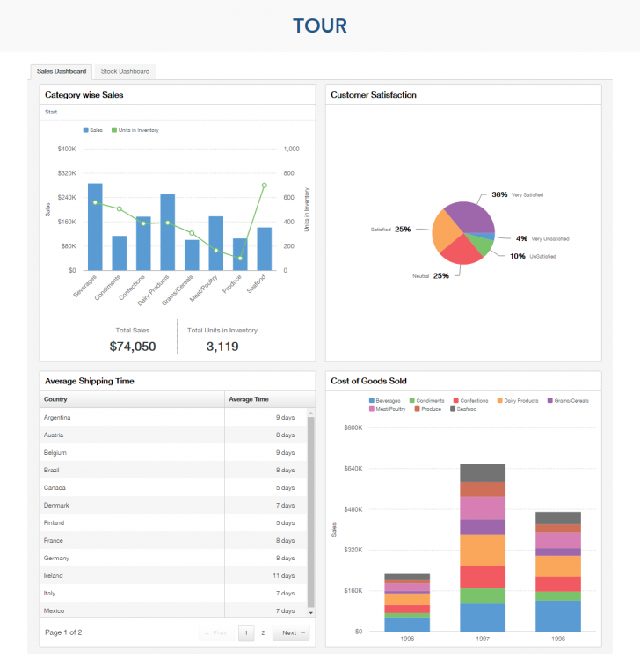640x672 pixels.
Task: Click the Seafood inventory line point
Action: click(x=265, y=186)
